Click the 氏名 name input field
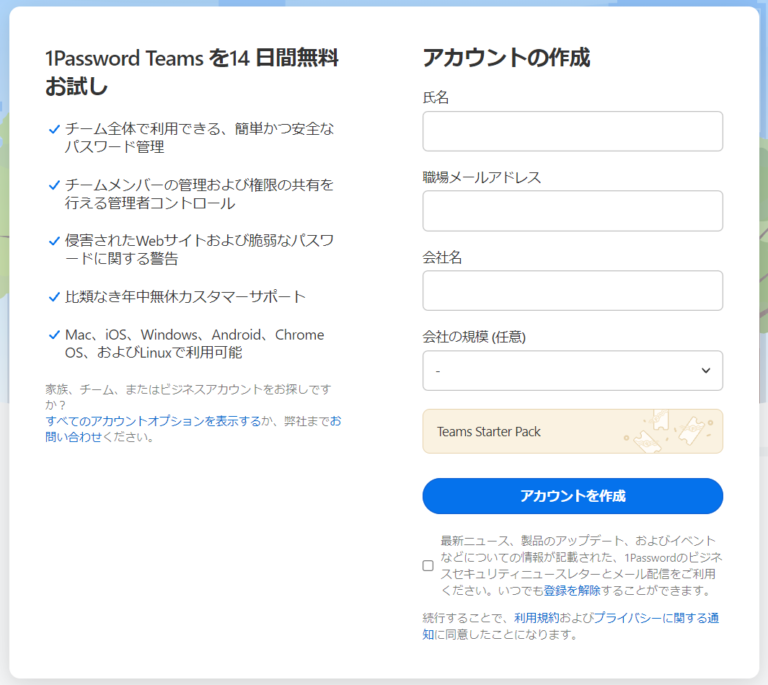Image resolution: width=768 pixels, height=685 pixels. (573, 131)
